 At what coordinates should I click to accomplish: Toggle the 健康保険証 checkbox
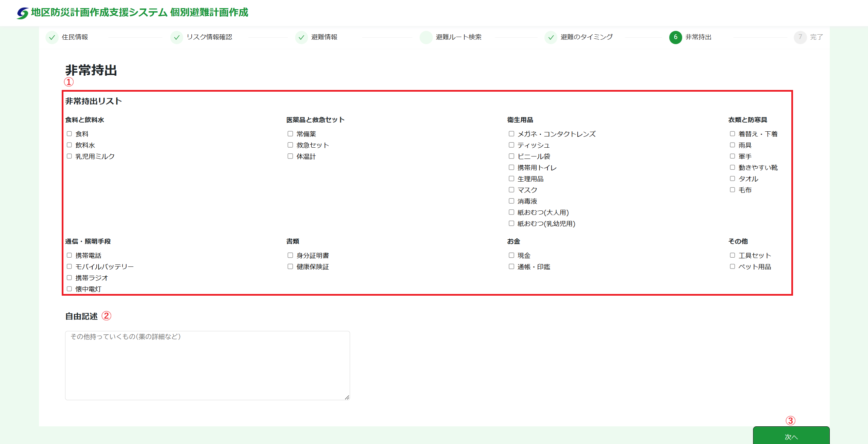tap(290, 266)
